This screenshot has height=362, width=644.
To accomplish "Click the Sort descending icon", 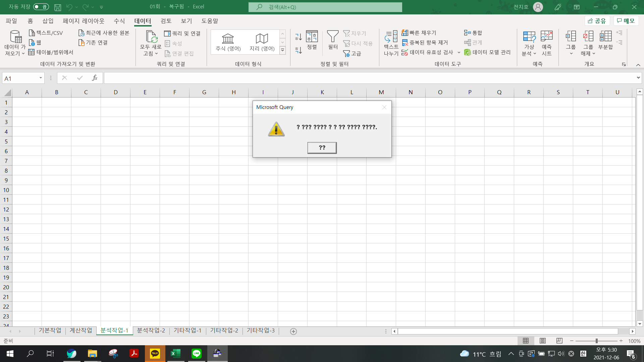I will [x=298, y=50].
